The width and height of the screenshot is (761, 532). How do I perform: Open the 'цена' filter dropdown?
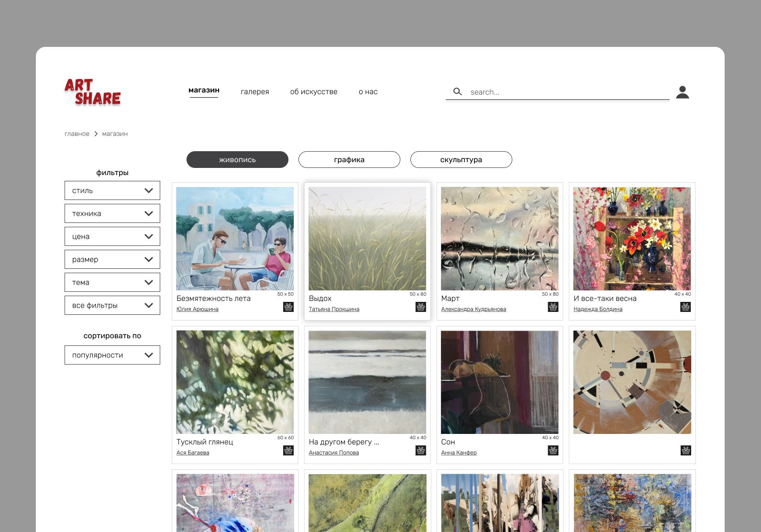pyautogui.click(x=112, y=236)
